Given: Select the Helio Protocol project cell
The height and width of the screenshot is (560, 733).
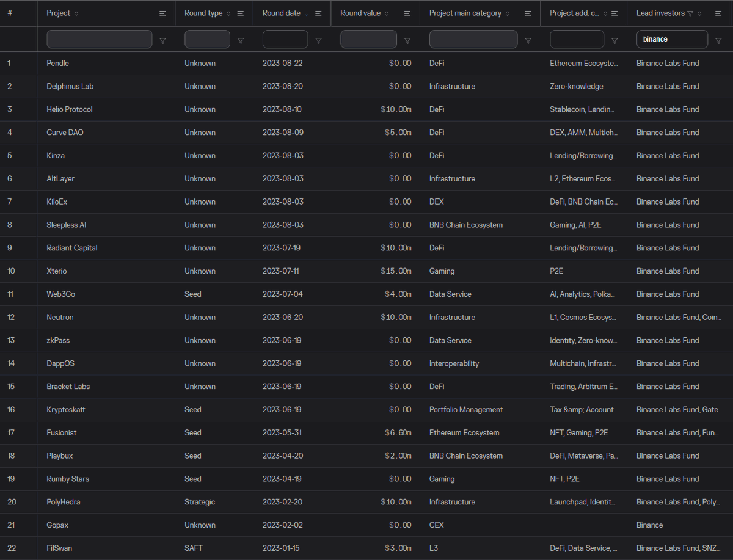Looking at the screenshot, I should (106, 109).
